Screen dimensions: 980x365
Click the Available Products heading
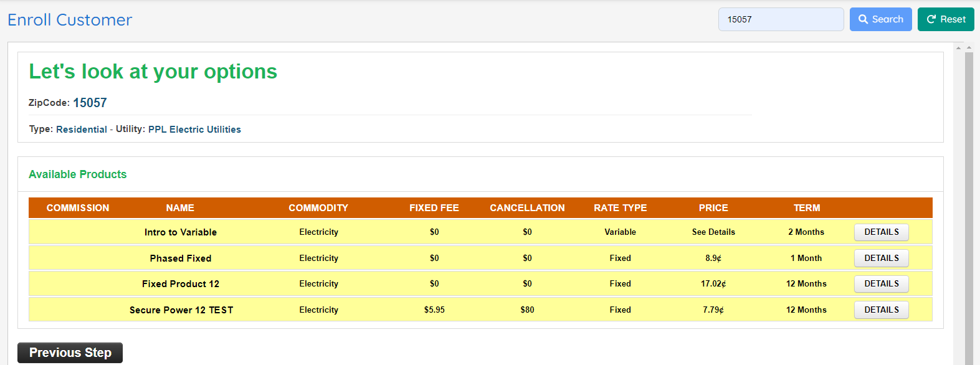click(x=78, y=174)
